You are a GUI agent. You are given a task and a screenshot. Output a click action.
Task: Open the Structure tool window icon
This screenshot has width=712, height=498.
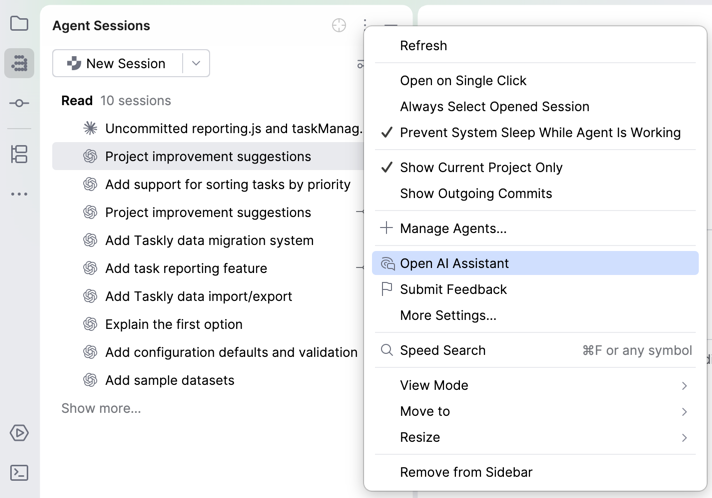click(19, 154)
